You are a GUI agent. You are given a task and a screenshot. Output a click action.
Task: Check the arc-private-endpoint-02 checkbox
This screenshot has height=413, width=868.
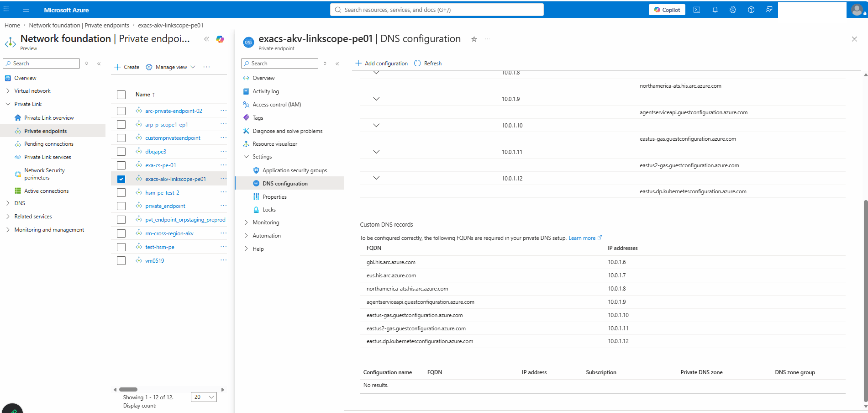121,111
